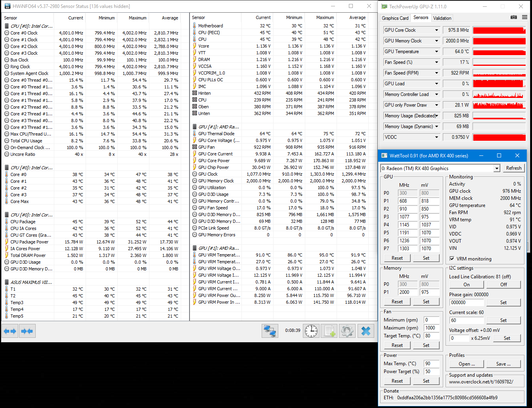Click the GPU Core Clock red graph in GPU-Z
532x408 pixels.
[x=499, y=30]
